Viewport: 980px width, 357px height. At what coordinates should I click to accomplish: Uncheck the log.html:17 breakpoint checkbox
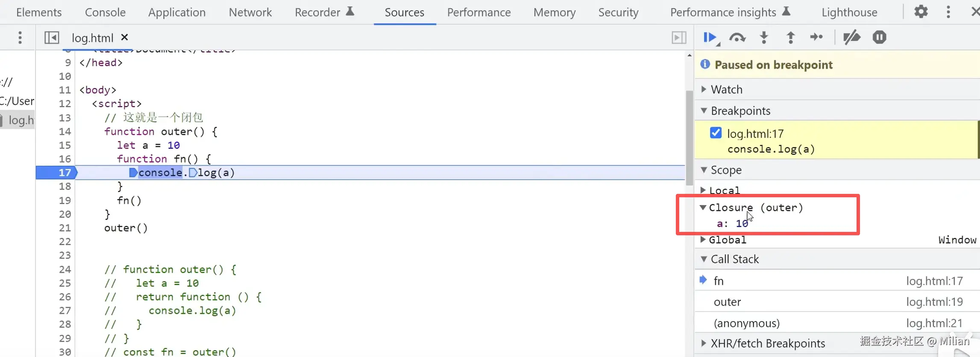(716, 133)
